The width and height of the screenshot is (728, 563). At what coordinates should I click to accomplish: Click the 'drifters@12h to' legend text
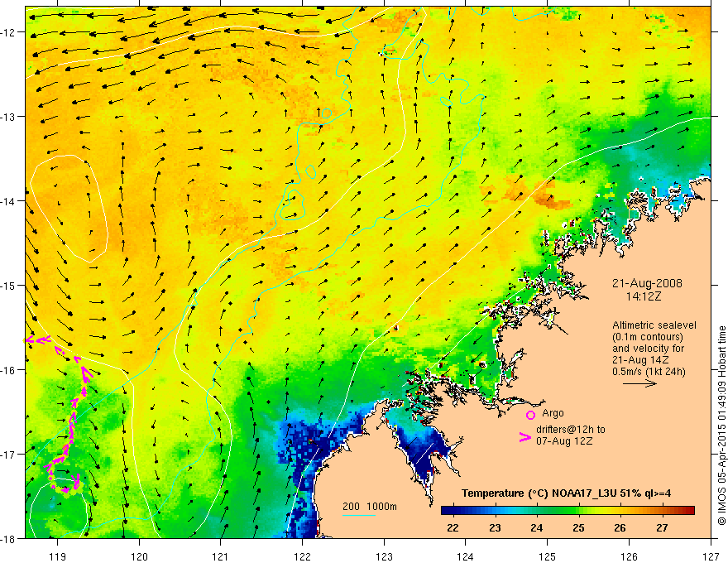pos(571,430)
